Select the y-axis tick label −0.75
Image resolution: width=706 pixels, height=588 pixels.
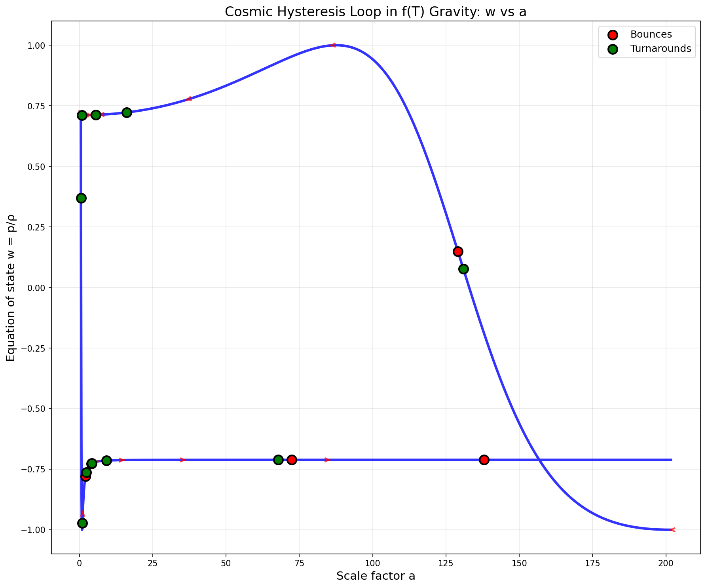(x=34, y=469)
